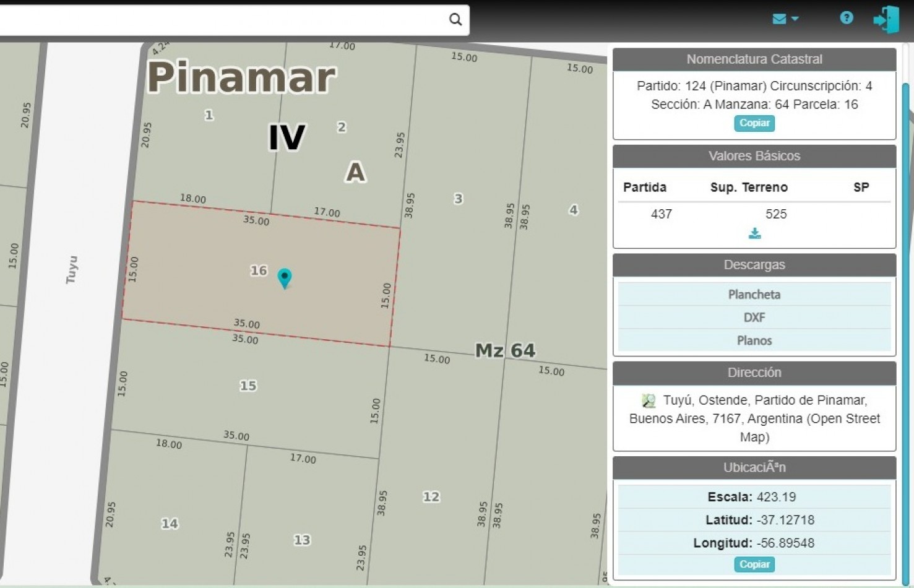Select parcel 14 on the map
The height and width of the screenshot is (588, 914).
point(170,524)
